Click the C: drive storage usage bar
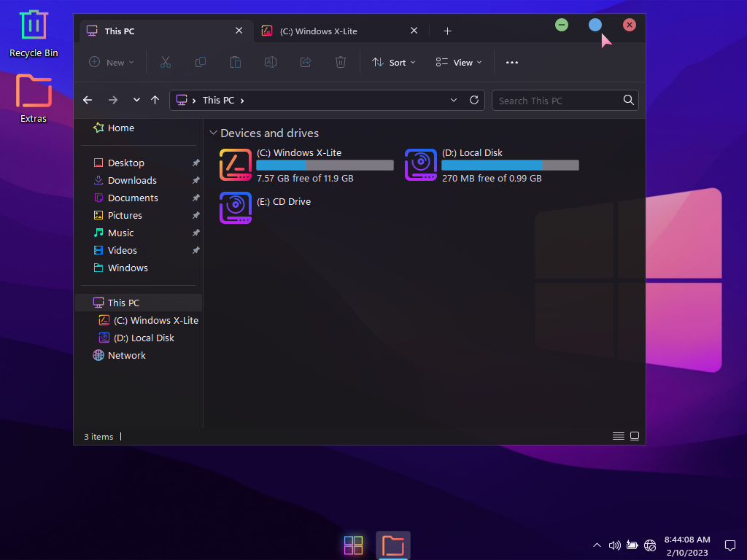 (325, 166)
